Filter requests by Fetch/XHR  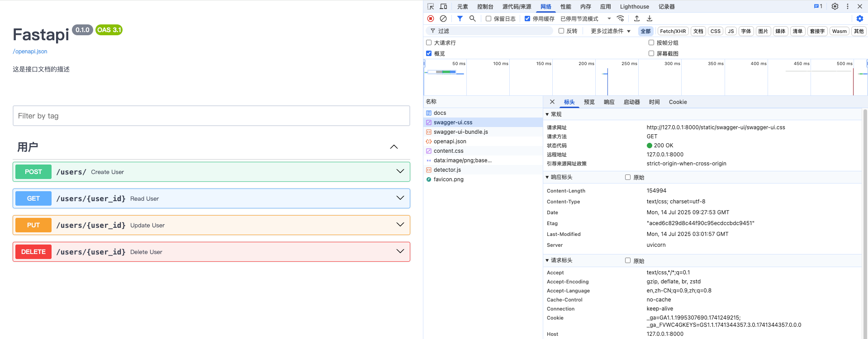point(673,31)
